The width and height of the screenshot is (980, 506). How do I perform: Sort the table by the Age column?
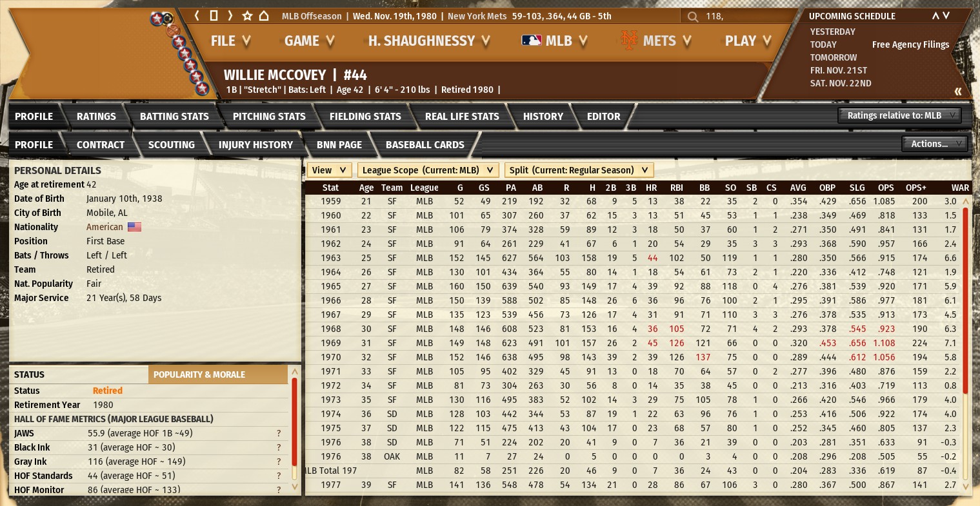pyautogui.click(x=366, y=188)
